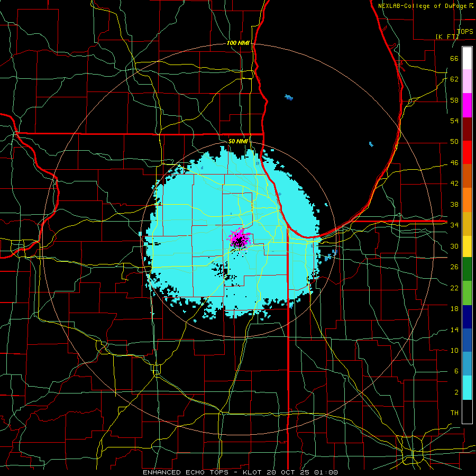476x476 pixels.
Task: Click the yellow legend swatch
Action: pyautogui.click(x=467, y=246)
